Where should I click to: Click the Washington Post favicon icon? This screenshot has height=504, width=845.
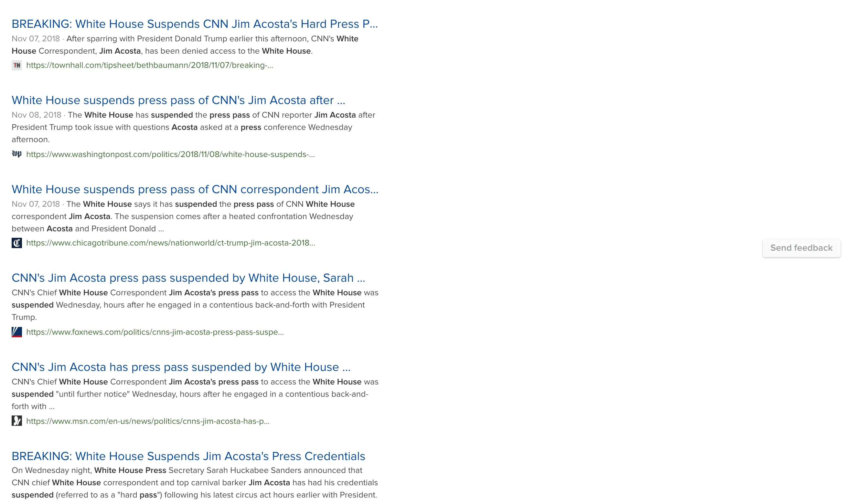[x=17, y=154]
